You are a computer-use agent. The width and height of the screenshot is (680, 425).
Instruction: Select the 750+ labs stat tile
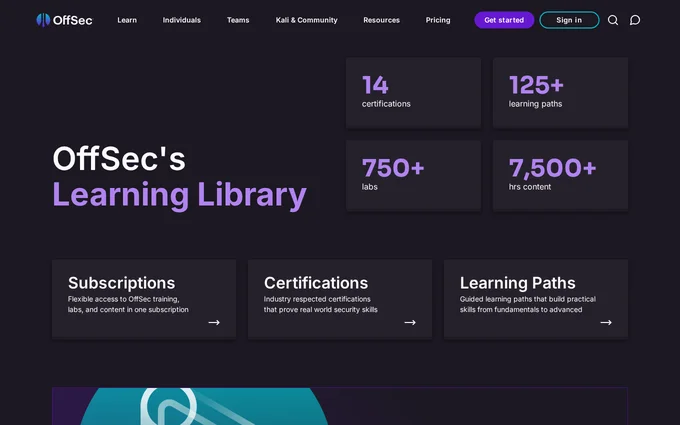413,175
